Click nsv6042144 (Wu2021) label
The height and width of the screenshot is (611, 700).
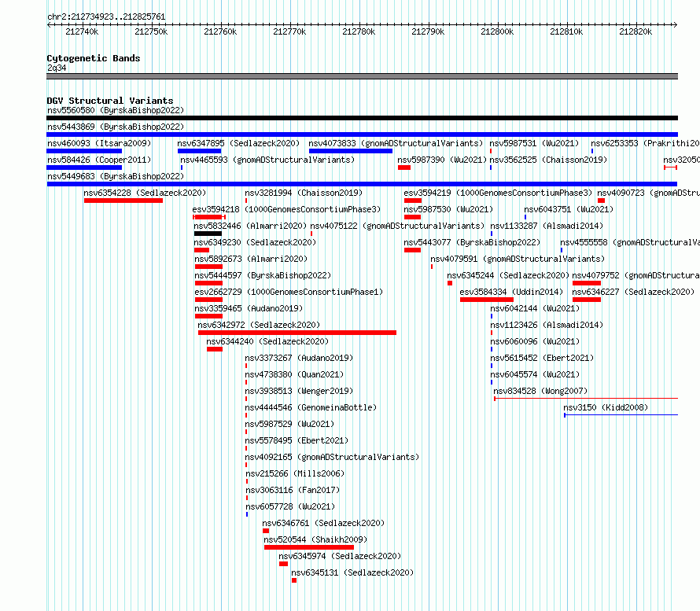coord(535,308)
